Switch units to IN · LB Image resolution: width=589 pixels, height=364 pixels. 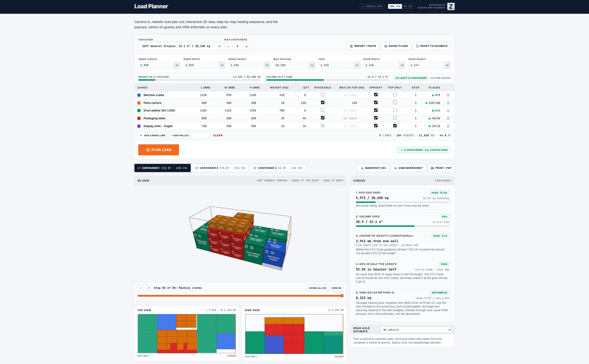(x=408, y=6)
